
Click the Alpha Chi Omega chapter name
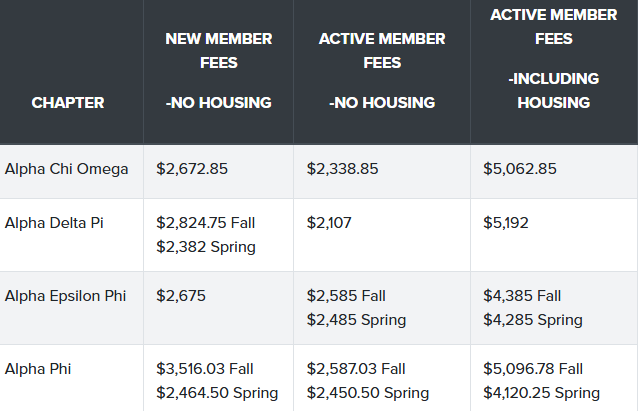[x=67, y=168]
